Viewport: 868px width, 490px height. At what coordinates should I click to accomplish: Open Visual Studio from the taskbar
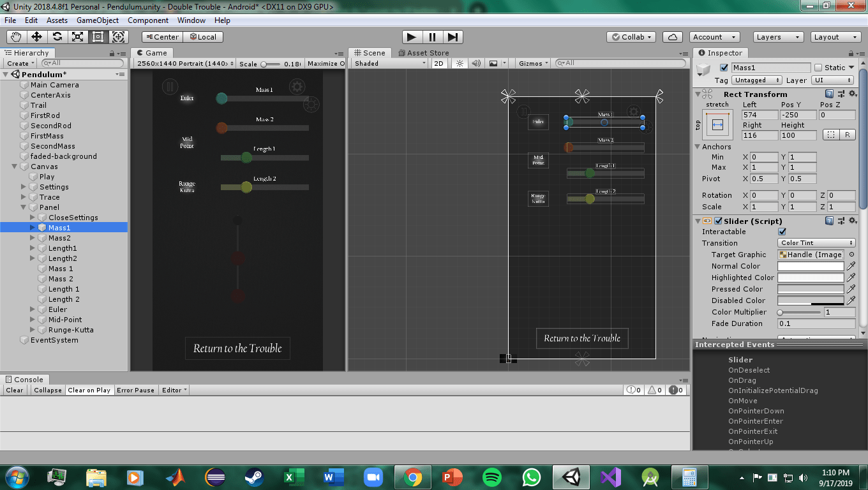[x=610, y=477]
